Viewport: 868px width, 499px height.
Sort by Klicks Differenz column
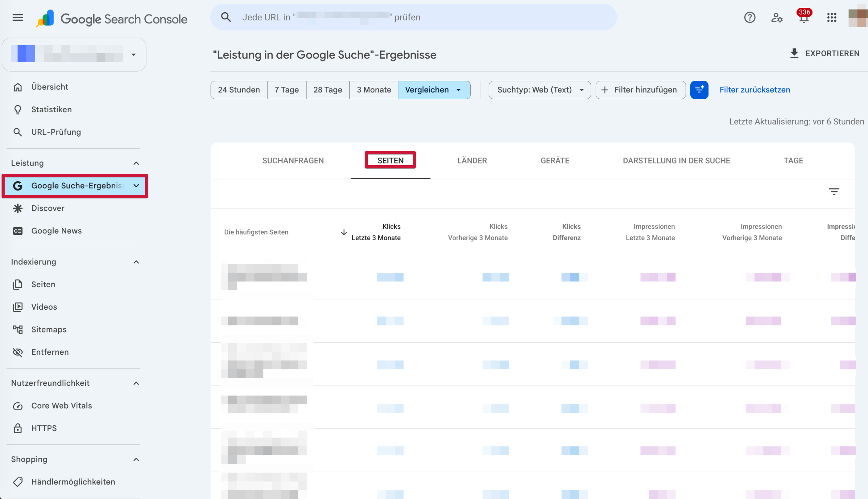point(567,232)
